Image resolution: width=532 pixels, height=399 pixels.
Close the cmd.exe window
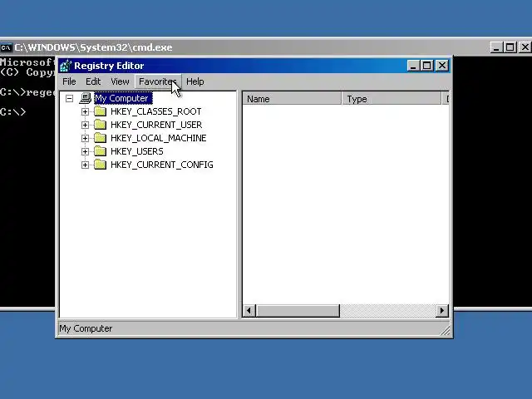525,47
